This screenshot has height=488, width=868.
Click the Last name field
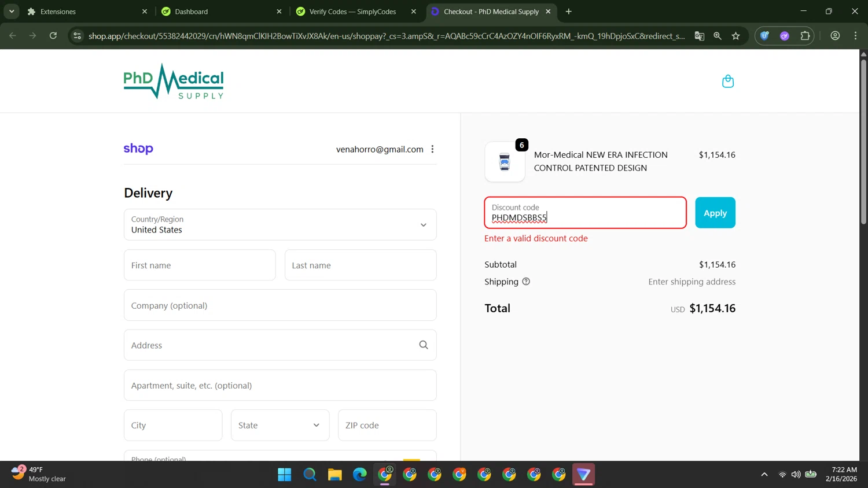(x=361, y=265)
